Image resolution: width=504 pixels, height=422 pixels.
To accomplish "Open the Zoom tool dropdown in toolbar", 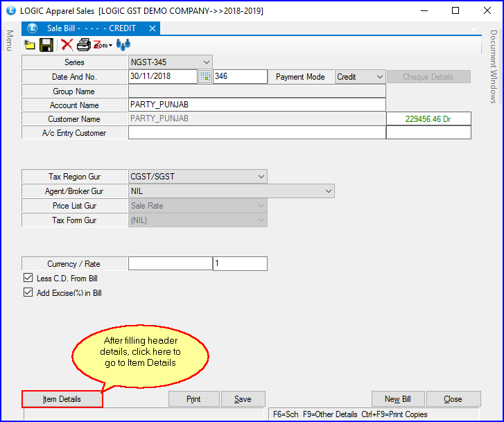I will click(x=103, y=45).
